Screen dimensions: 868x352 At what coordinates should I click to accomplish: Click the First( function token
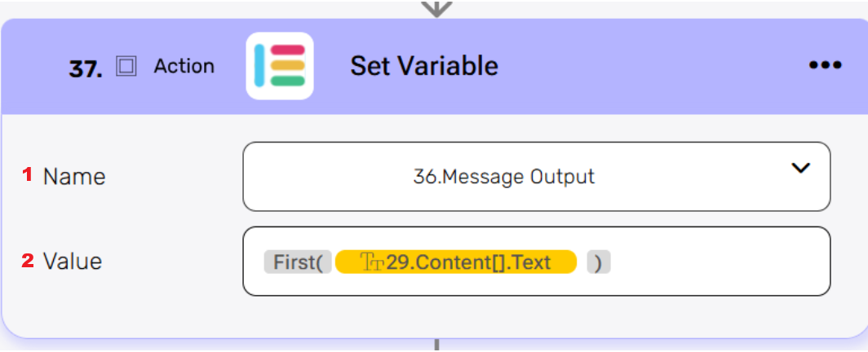[297, 262]
